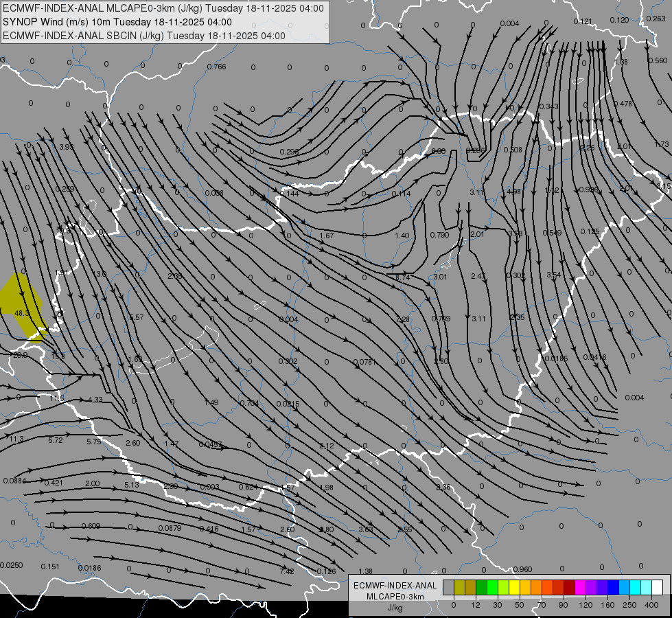This screenshot has width=672, height=618.
Task: Click the map value '5.75'
Action: point(94,442)
